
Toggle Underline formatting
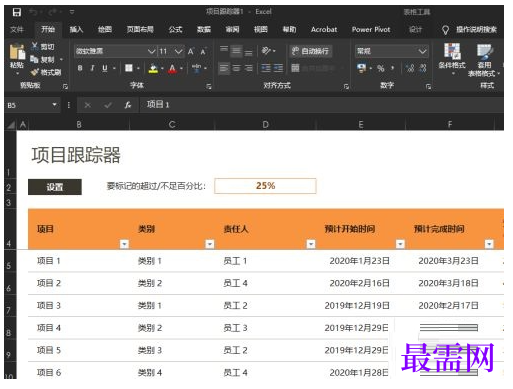[x=105, y=68]
